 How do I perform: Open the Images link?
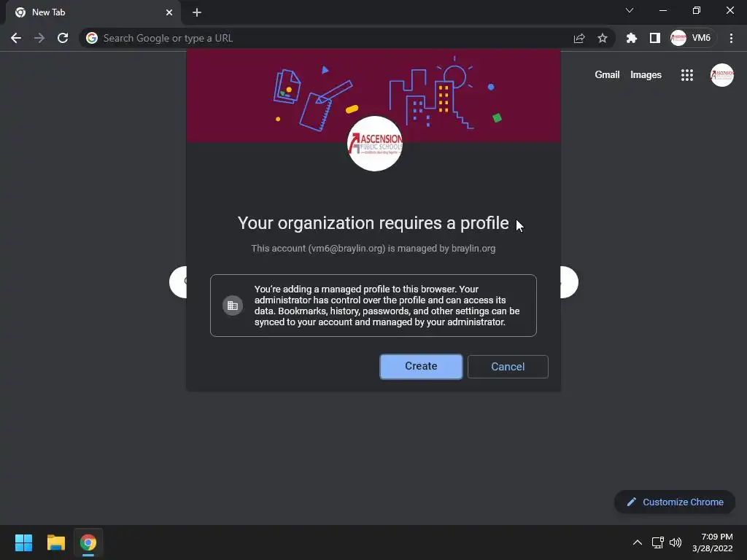click(x=646, y=75)
